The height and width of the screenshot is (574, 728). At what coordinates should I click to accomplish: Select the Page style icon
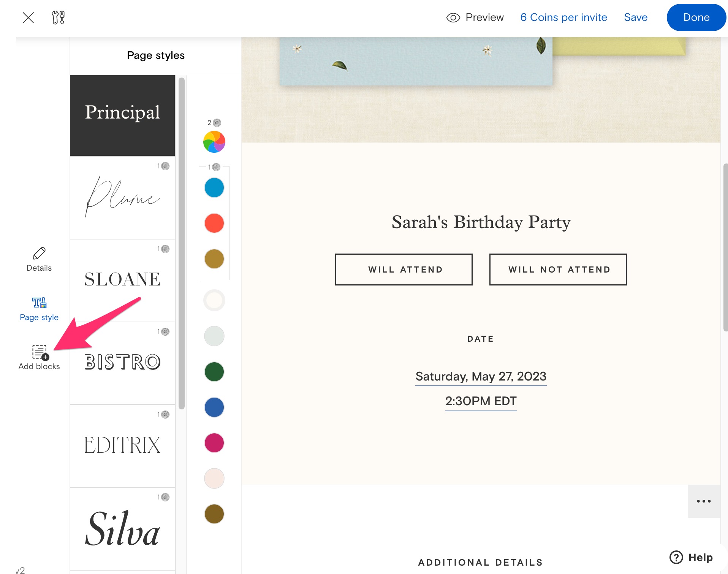39,303
